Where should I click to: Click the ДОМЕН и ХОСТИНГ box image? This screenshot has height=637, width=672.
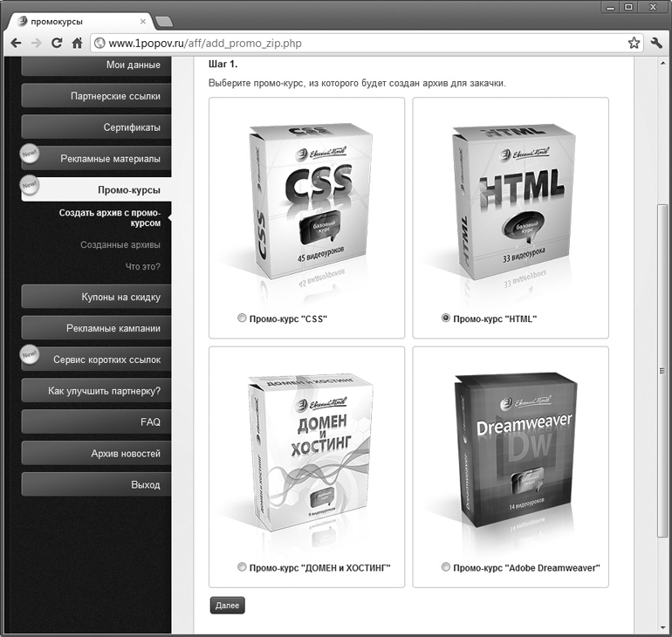point(310,454)
